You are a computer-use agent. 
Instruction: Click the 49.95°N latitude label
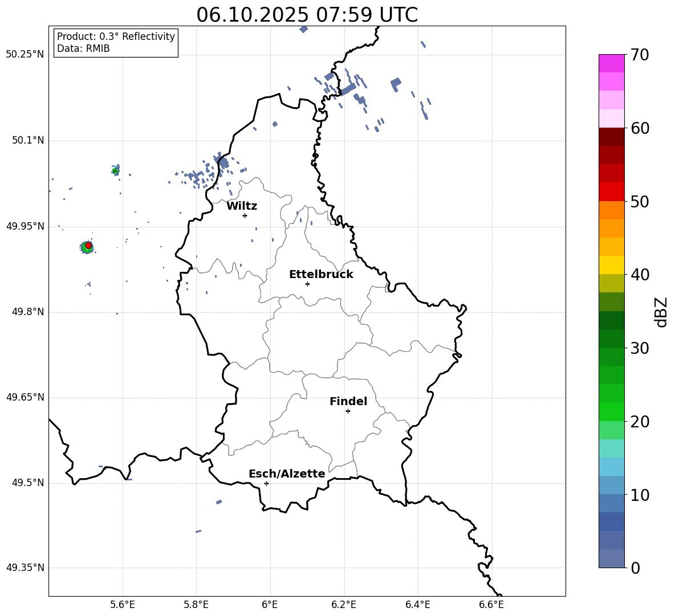tap(25, 226)
